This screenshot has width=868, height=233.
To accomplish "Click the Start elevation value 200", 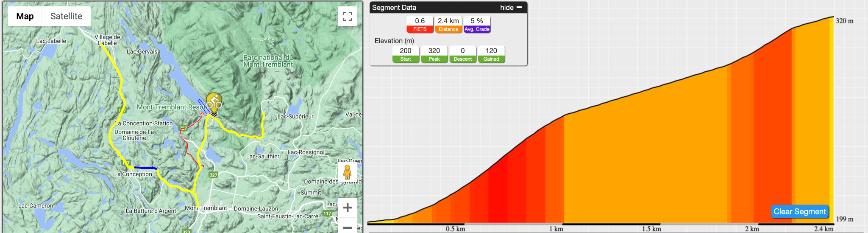I will [406, 51].
